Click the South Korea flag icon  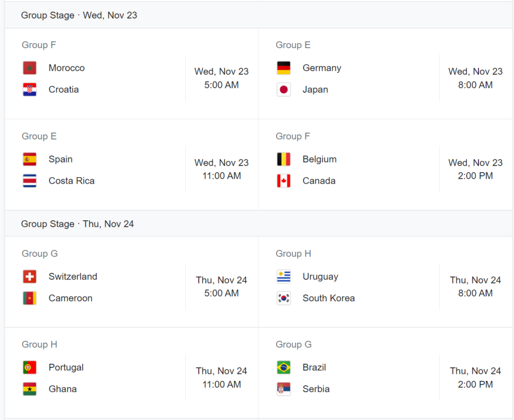(x=284, y=298)
